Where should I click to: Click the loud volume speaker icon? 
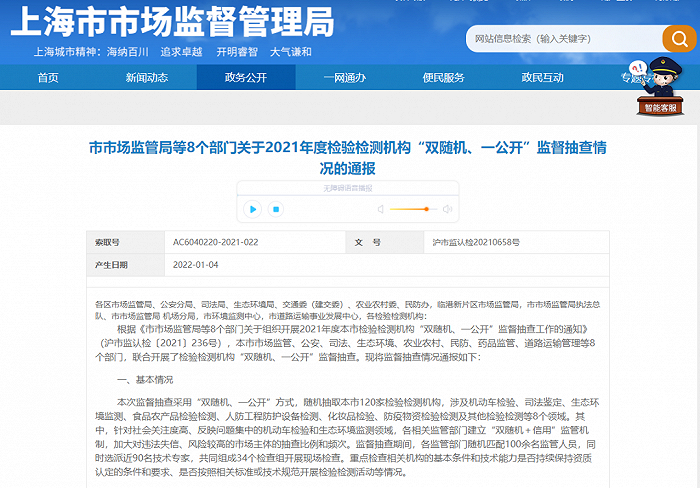tap(447, 209)
